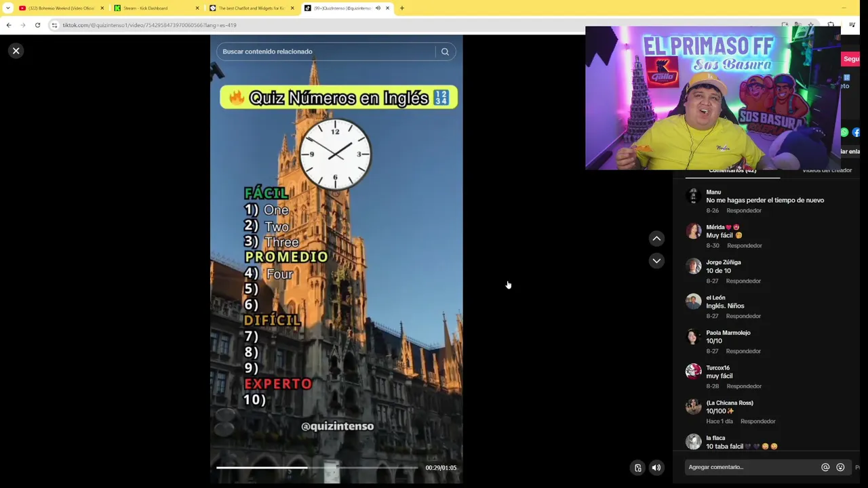Switch to the 'Videos del creador' tab
This screenshot has height=488, width=868.
pos(827,171)
